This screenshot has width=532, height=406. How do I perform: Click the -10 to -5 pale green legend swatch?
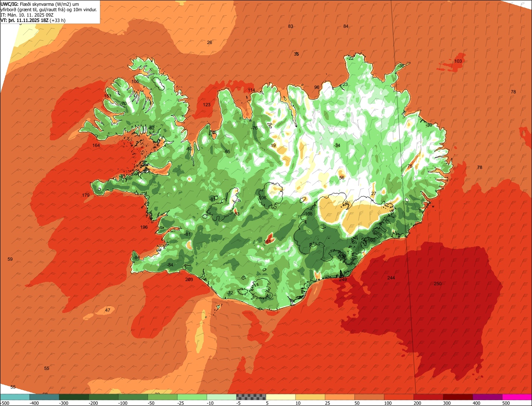(x=221, y=397)
